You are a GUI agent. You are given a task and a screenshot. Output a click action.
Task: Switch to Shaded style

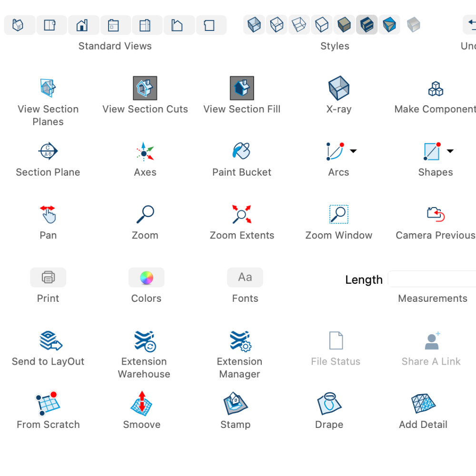(344, 25)
